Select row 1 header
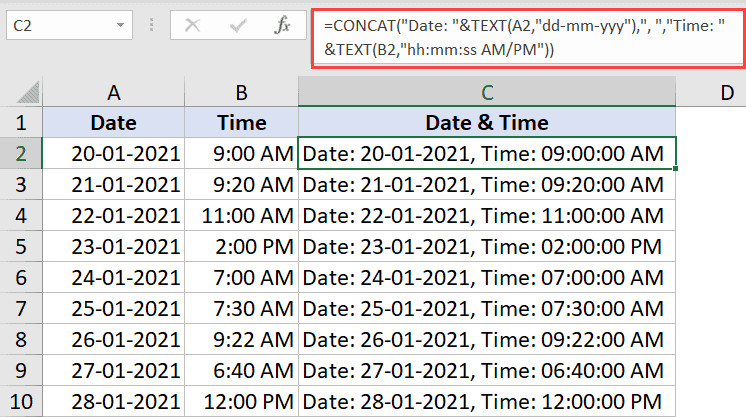Image resolution: width=746 pixels, height=417 pixels. (x=22, y=123)
